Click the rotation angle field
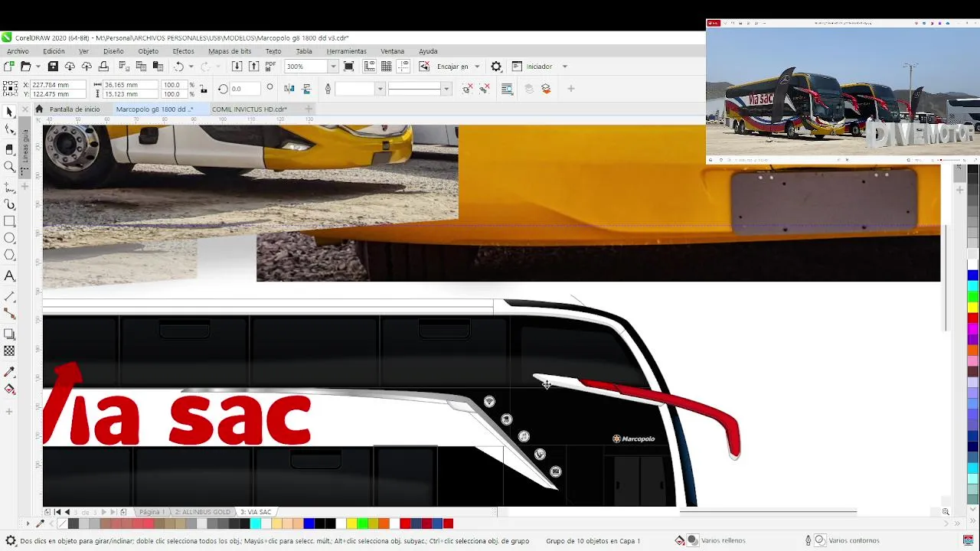The image size is (980, 551). (245, 89)
